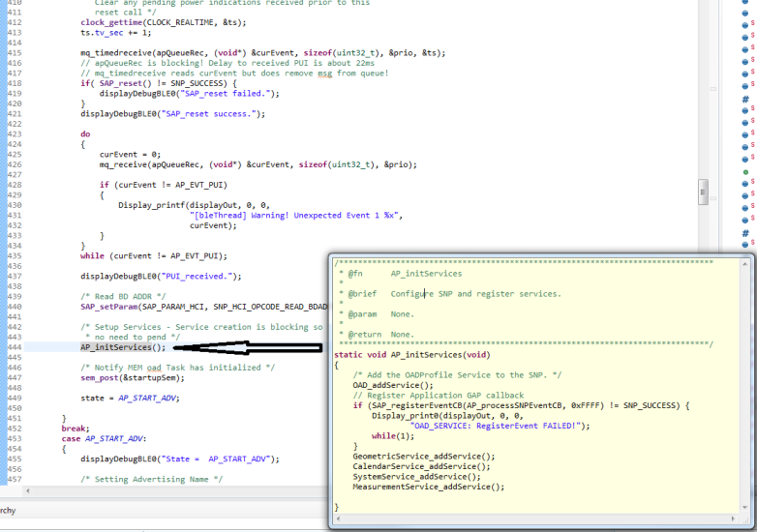
Task: Select the green-dot function icon in outline
Action: 746,172
